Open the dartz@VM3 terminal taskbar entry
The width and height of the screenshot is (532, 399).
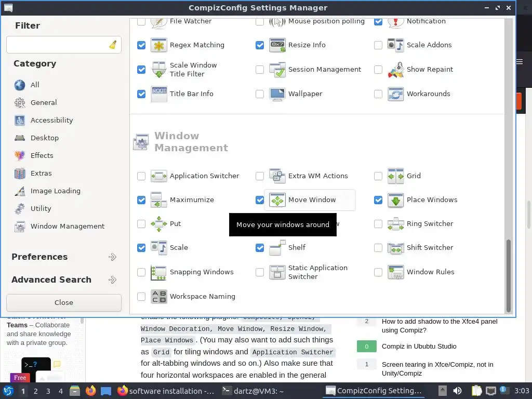point(253,391)
